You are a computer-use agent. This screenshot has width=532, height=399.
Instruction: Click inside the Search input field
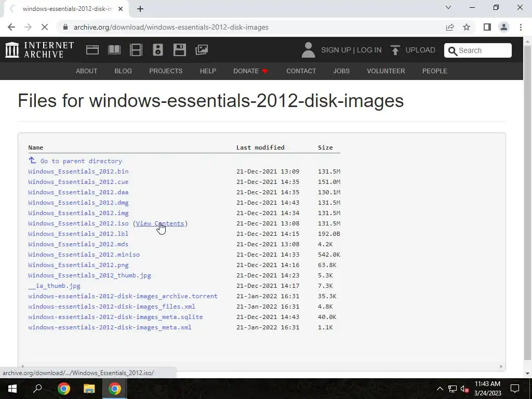[478, 50]
